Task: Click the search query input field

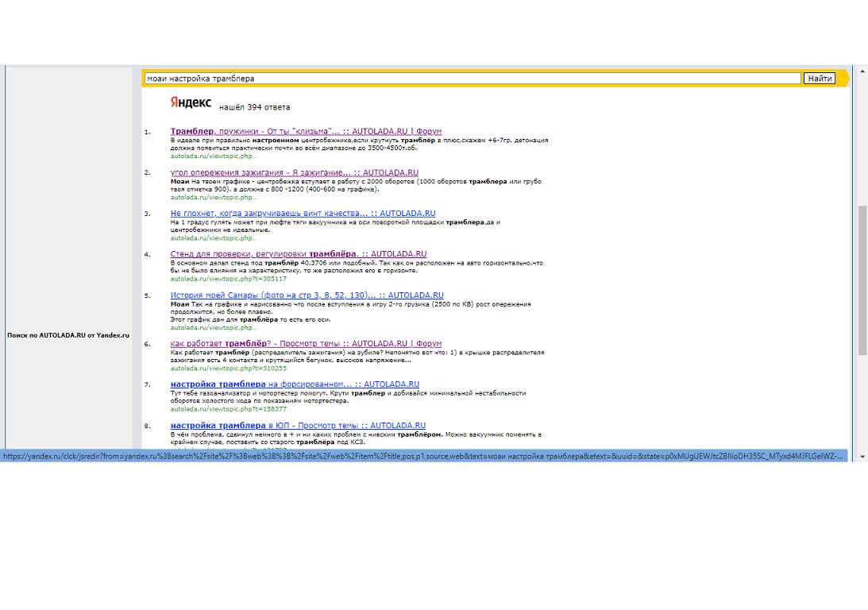Action: (473, 79)
